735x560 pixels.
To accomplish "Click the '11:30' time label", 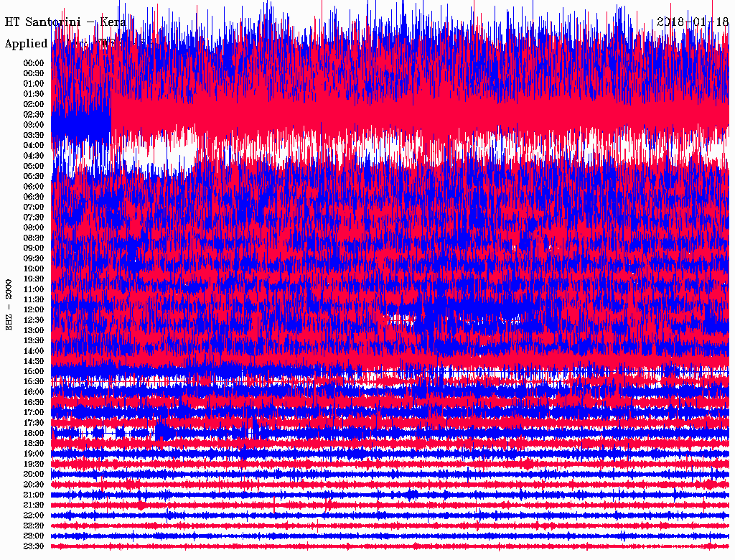I will tap(34, 299).
